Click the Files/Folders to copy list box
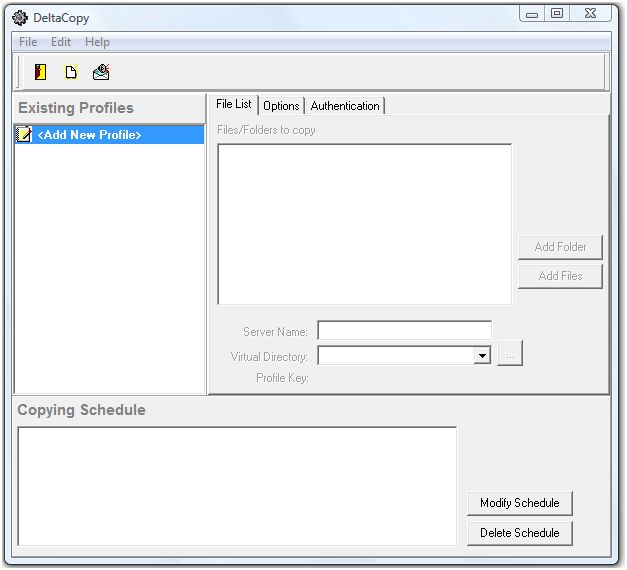Screen dimensions: 627x570 (x=365, y=224)
